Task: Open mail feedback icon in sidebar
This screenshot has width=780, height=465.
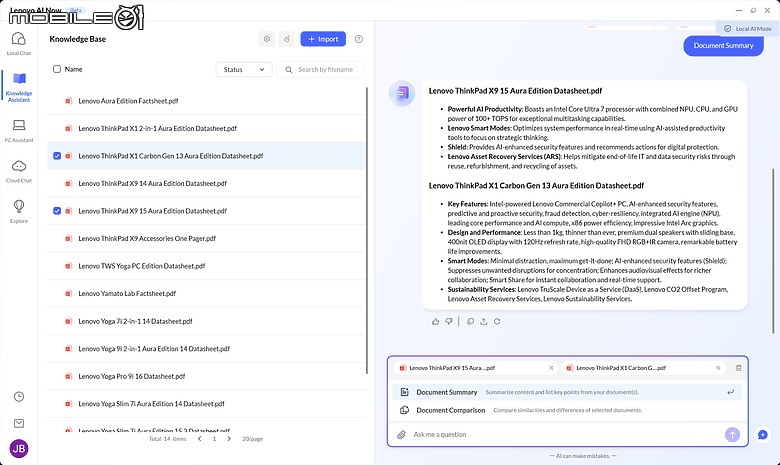Action: point(19,423)
